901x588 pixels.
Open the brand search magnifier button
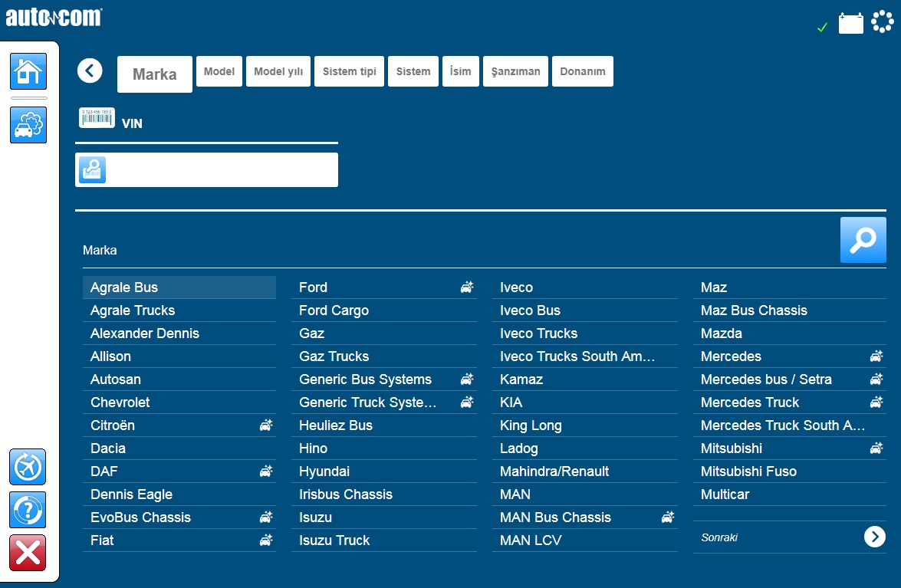tap(863, 240)
